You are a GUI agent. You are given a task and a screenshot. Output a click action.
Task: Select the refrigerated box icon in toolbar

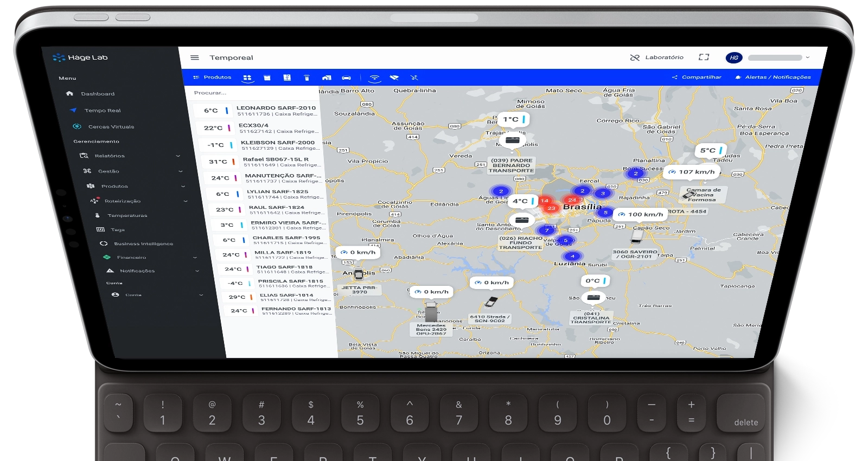267,78
